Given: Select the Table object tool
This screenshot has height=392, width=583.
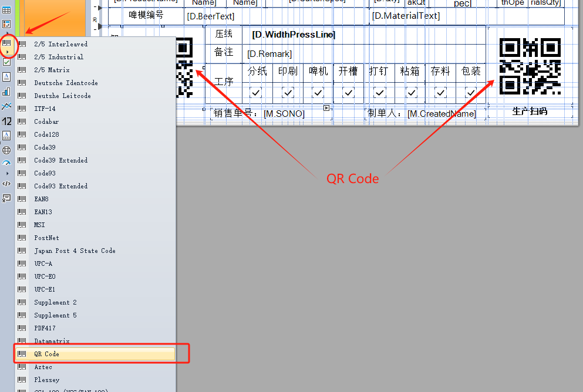Looking at the screenshot, I should click(x=6, y=10).
